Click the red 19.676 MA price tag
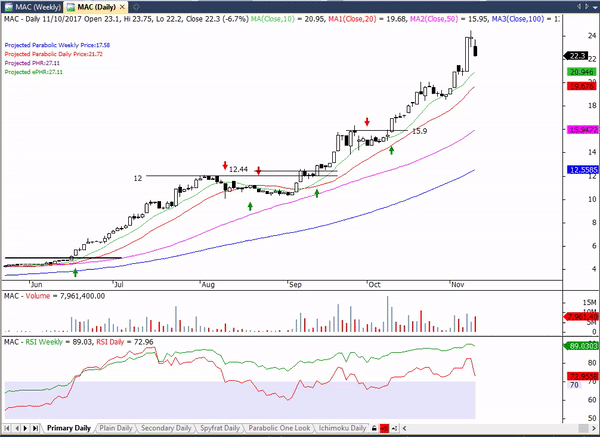The width and height of the screenshot is (600, 437). coord(581,86)
